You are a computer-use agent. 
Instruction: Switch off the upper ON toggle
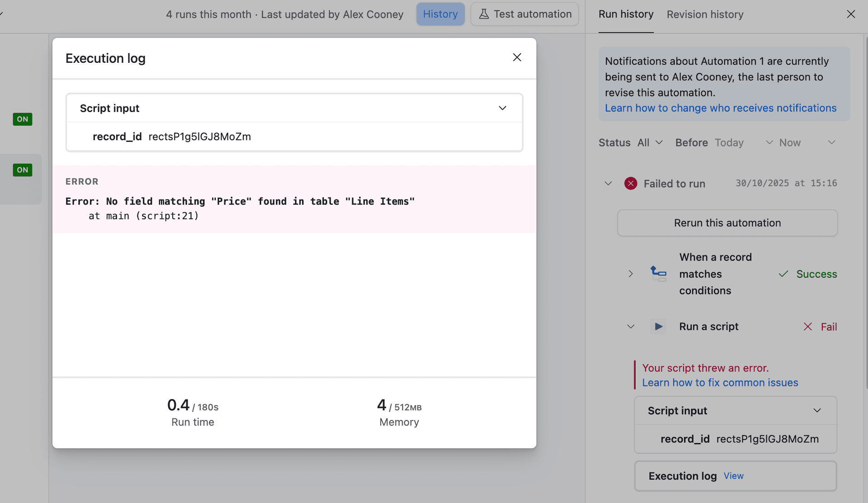tap(22, 119)
